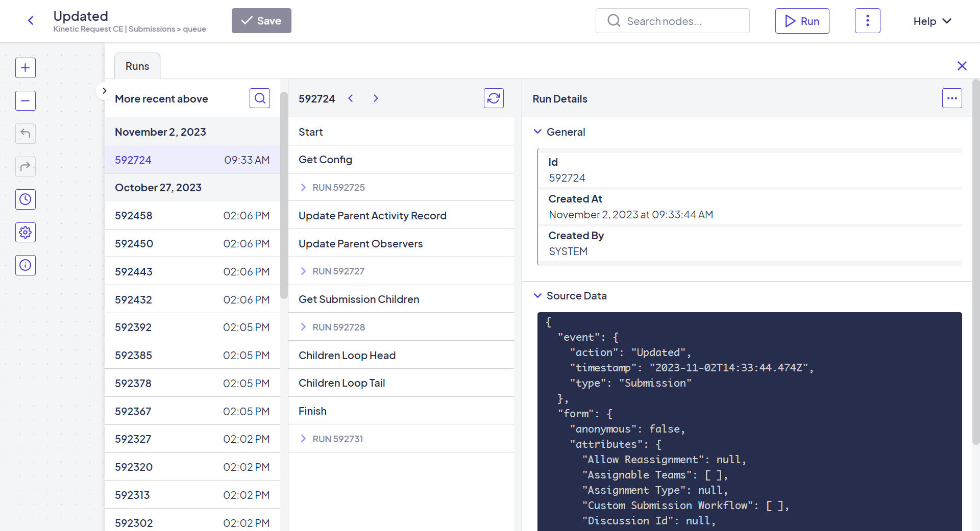This screenshot has height=531, width=980.
Task: Open workflow settings gear icon
Action: click(x=26, y=233)
